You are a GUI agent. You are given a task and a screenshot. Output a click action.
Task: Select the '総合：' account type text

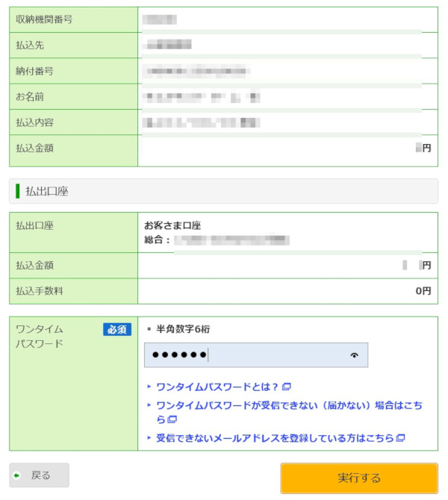coord(158,240)
